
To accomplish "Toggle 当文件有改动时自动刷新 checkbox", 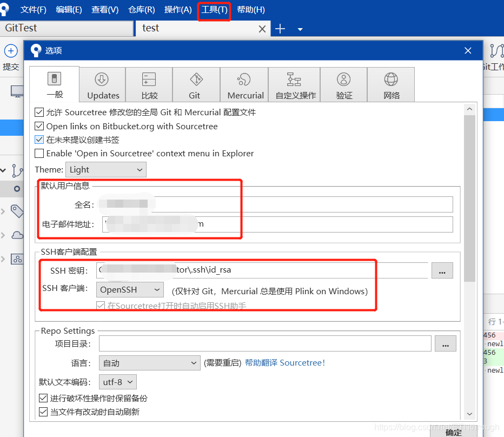I will [x=43, y=412].
